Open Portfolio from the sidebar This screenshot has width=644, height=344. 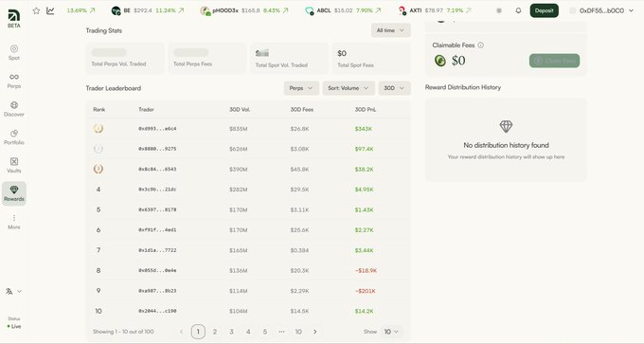(x=14, y=137)
